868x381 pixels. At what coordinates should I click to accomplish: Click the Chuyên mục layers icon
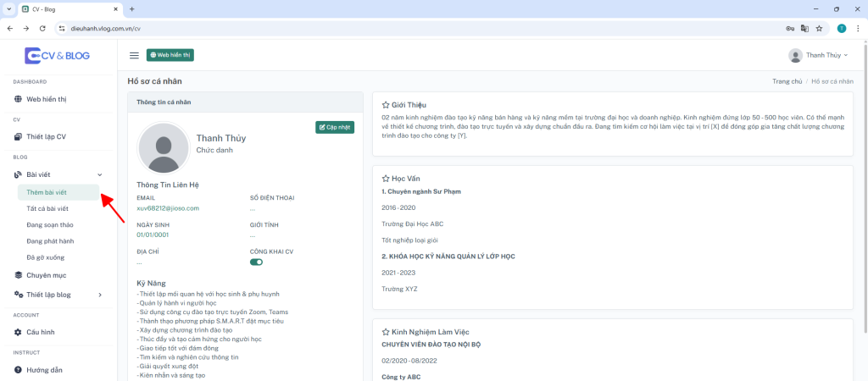18,275
